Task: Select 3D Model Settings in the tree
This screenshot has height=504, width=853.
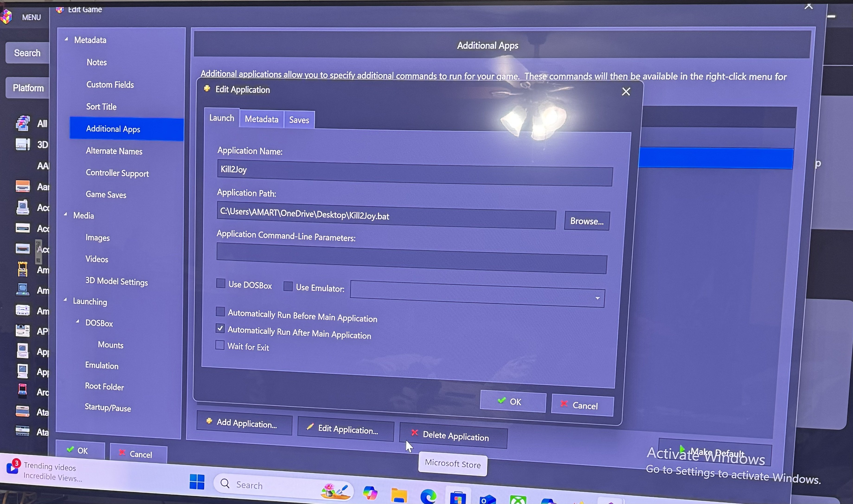Action: (x=116, y=282)
